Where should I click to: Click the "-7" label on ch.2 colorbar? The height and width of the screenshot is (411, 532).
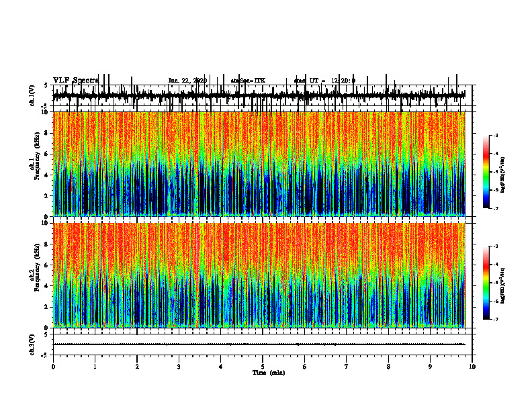[496, 319]
